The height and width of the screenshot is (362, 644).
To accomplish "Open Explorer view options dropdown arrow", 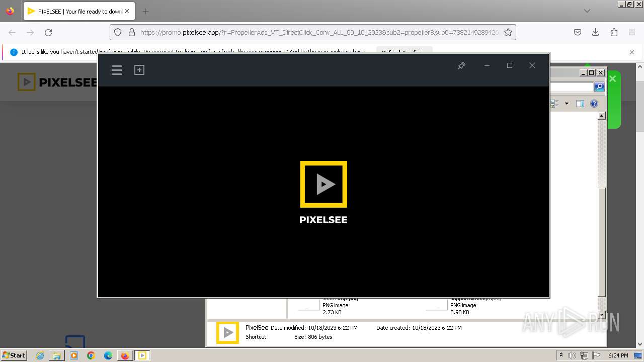I will click(x=567, y=104).
